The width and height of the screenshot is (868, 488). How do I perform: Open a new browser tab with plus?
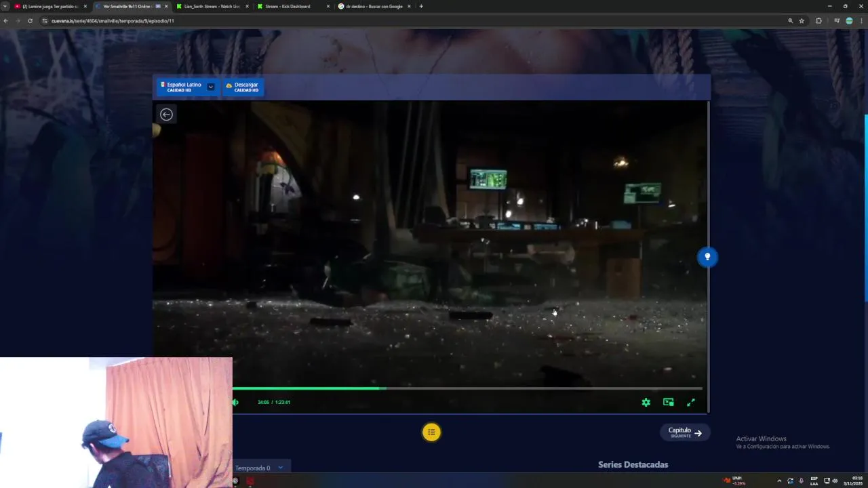tap(421, 6)
